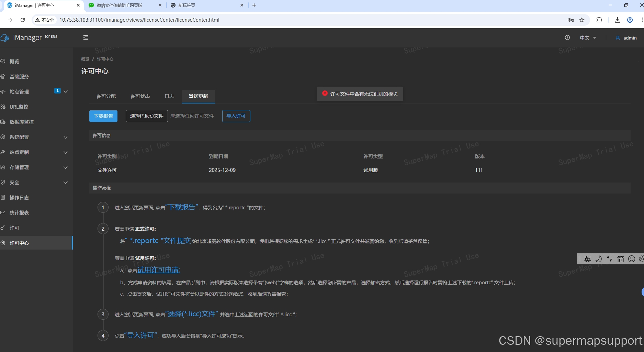Click the browser forward arrow
This screenshot has height=352, width=644.
(10, 20)
